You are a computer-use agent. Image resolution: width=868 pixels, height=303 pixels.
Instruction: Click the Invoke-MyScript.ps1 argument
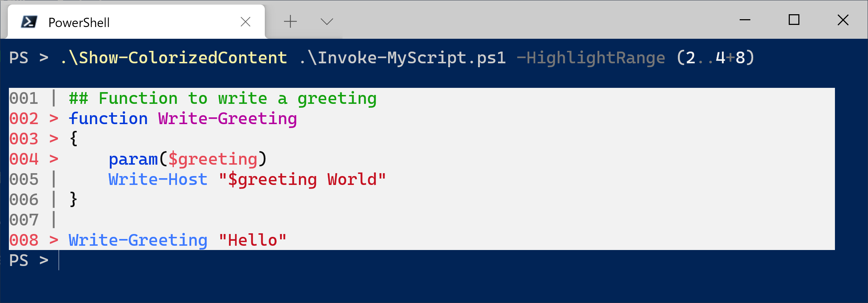click(402, 58)
